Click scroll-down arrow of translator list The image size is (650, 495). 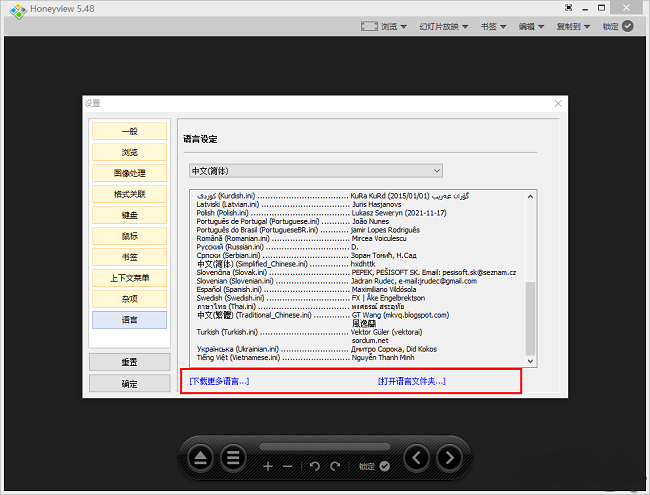(530, 361)
